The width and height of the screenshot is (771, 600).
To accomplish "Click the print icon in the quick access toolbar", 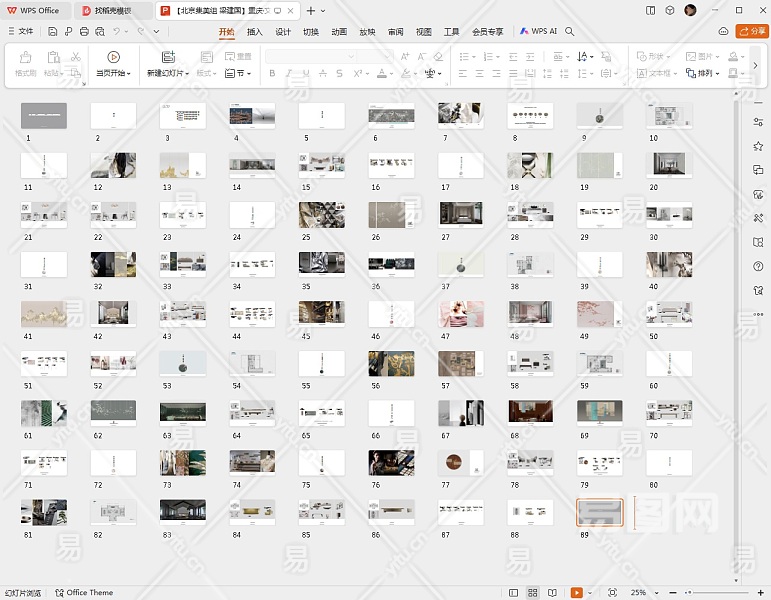I will tap(84, 31).
